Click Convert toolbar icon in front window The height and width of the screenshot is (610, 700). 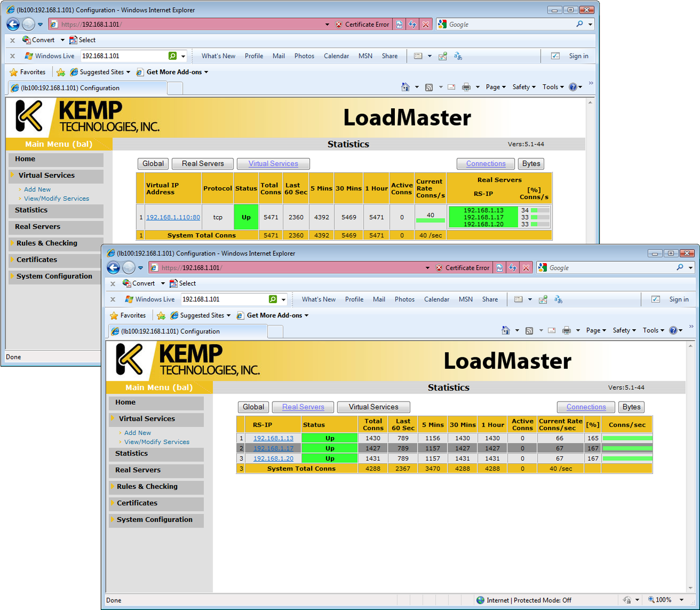pyautogui.click(x=127, y=283)
